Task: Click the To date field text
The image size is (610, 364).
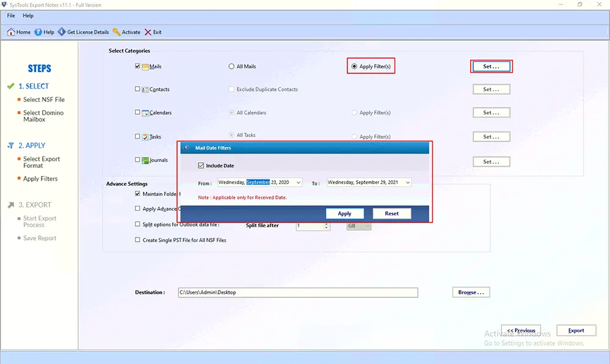Action: click(x=363, y=182)
